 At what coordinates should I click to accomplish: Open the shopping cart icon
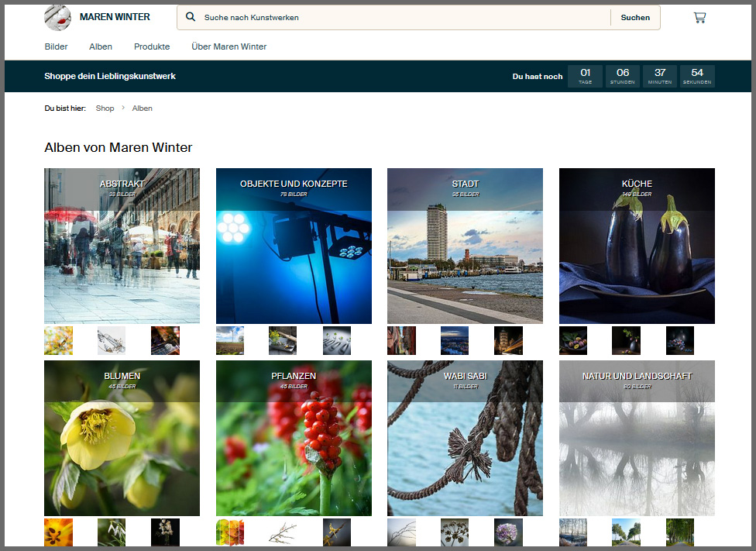pyautogui.click(x=699, y=17)
